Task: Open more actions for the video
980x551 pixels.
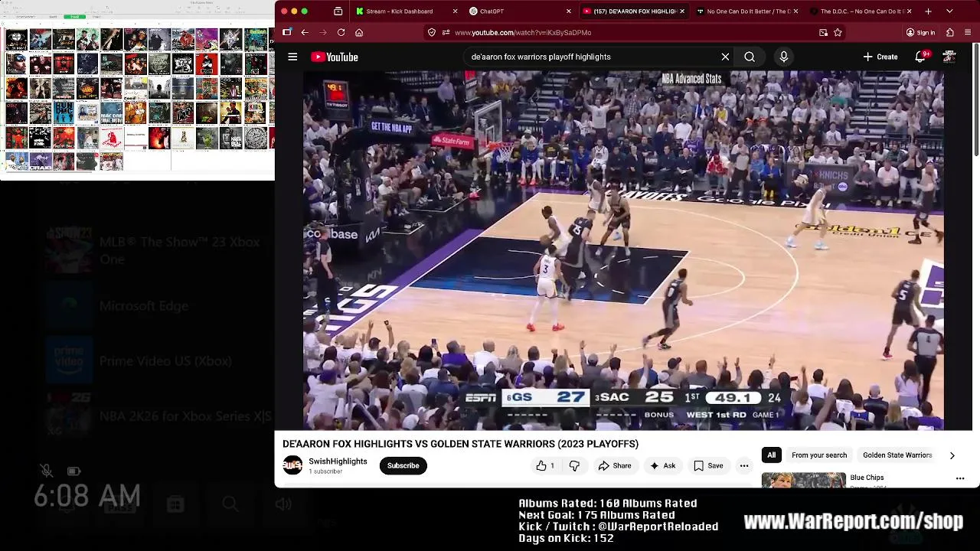Action: [x=743, y=465]
